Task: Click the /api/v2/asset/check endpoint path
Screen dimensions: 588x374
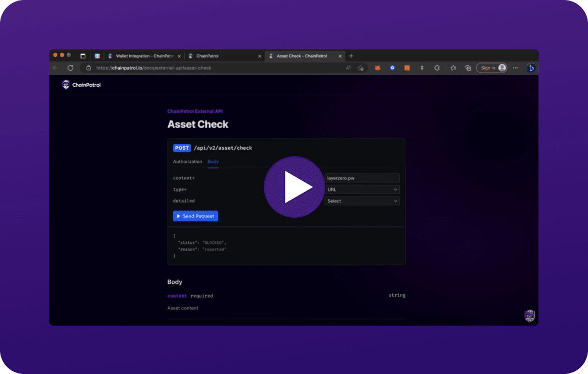Action: (x=223, y=148)
